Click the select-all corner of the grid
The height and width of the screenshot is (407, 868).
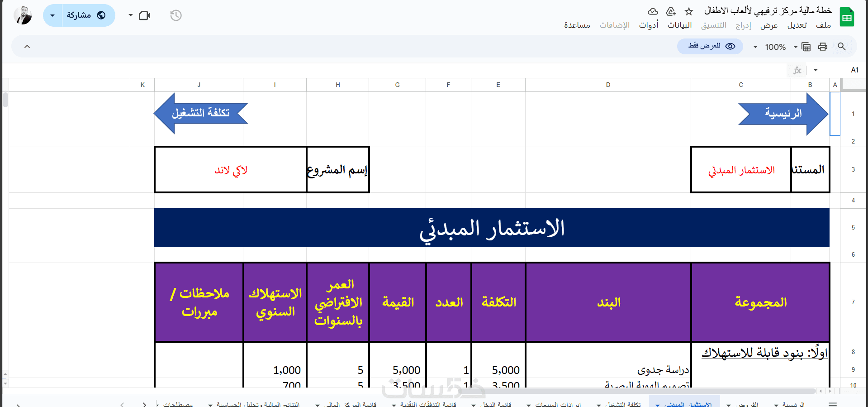[854, 84]
